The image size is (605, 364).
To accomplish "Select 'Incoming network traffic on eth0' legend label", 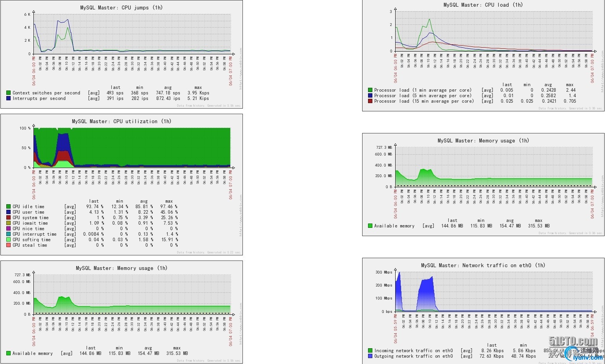I will (414, 351).
